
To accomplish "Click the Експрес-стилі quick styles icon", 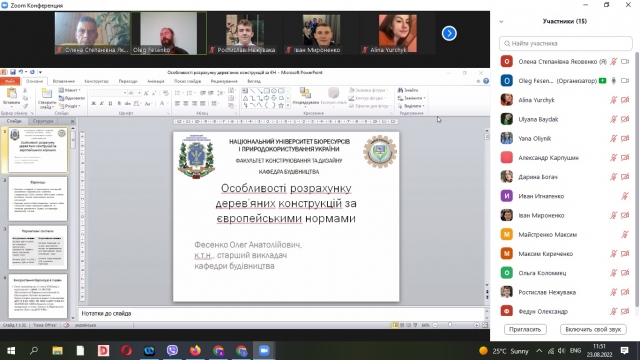I will coord(333,93).
